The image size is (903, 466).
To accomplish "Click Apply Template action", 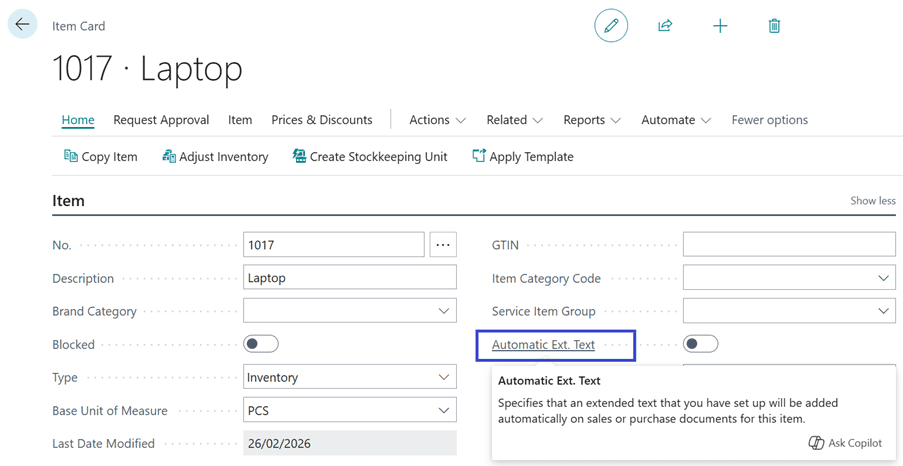I will (522, 157).
